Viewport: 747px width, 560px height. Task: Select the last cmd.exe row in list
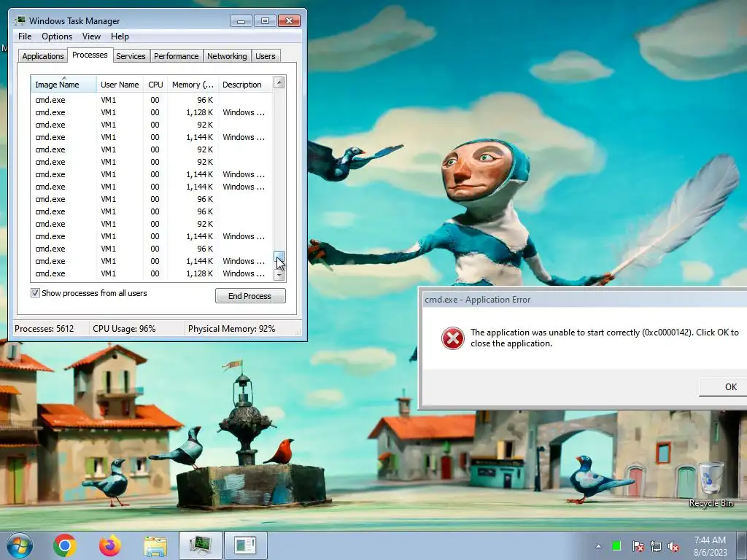pos(152,273)
